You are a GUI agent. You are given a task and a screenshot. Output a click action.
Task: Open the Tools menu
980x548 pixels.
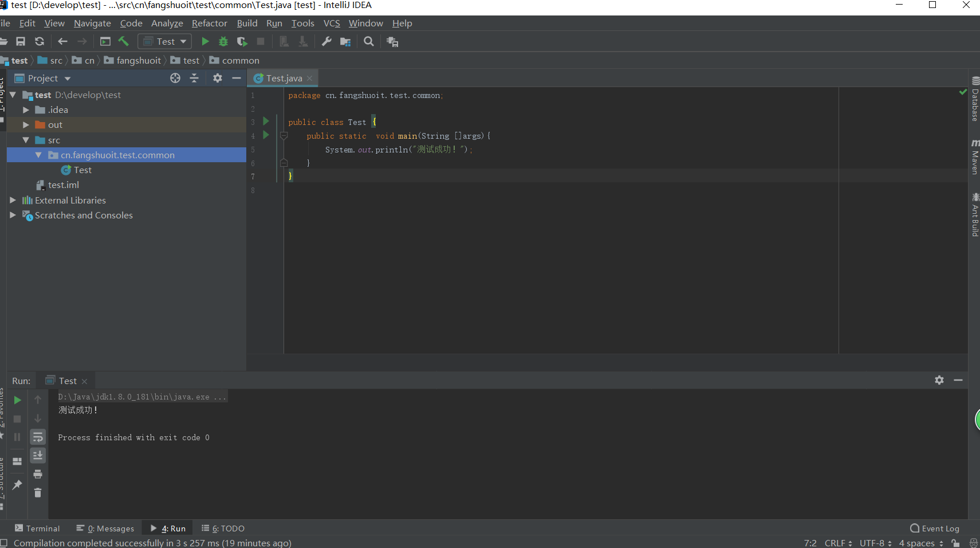302,23
